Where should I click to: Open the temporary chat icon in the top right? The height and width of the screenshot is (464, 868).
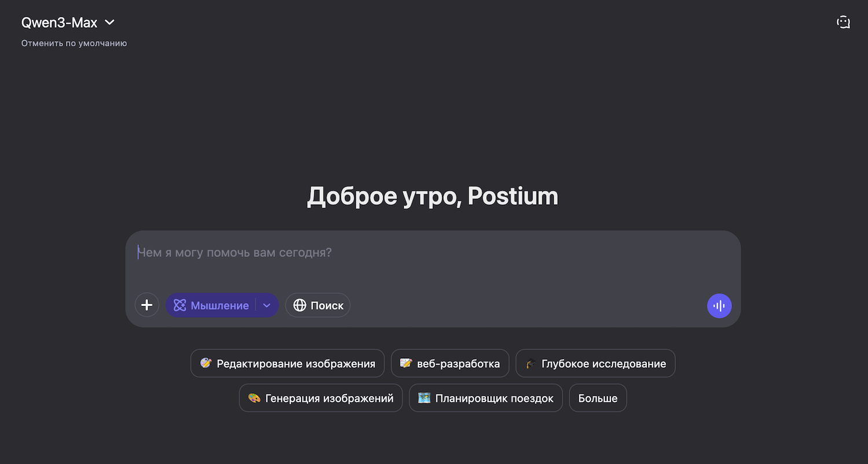pyautogui.click(x=843, y=23)
